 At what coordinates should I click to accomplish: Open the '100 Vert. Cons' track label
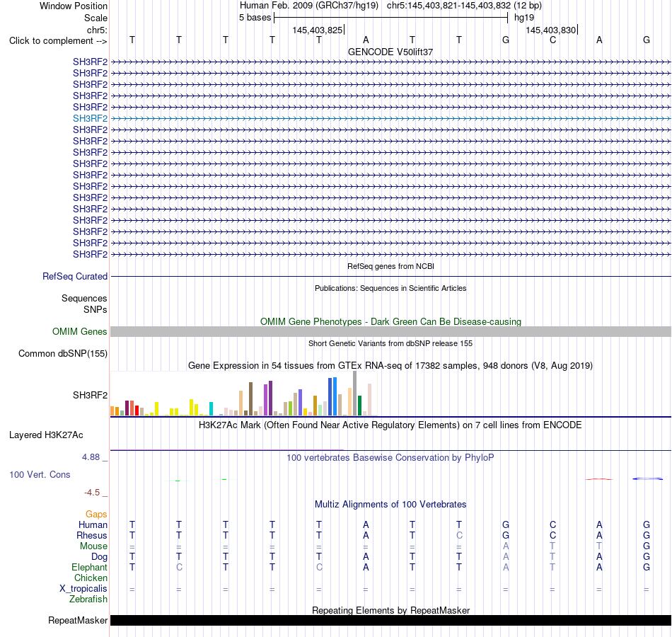40,474
